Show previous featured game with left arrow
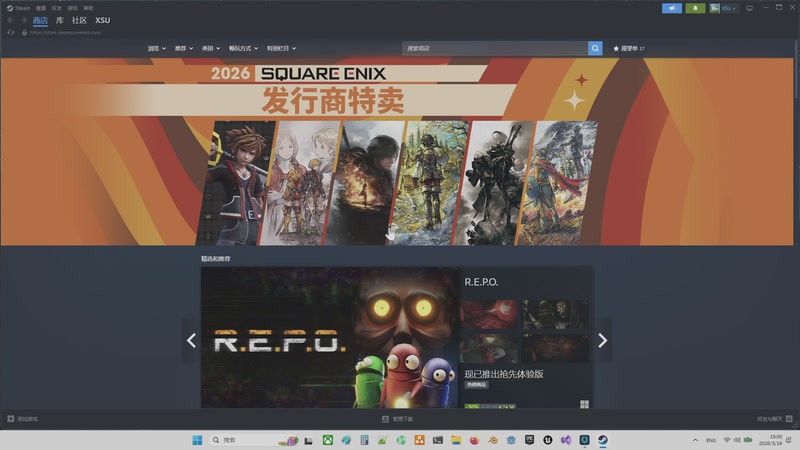This screenshot has width=800, height=450. (191, 340)
